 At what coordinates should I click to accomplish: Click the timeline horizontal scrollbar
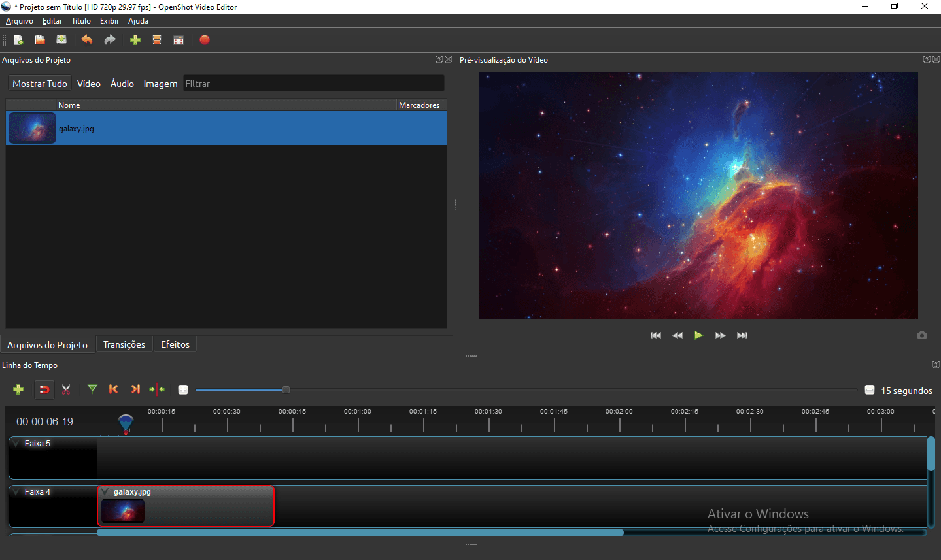coord(360,533)
